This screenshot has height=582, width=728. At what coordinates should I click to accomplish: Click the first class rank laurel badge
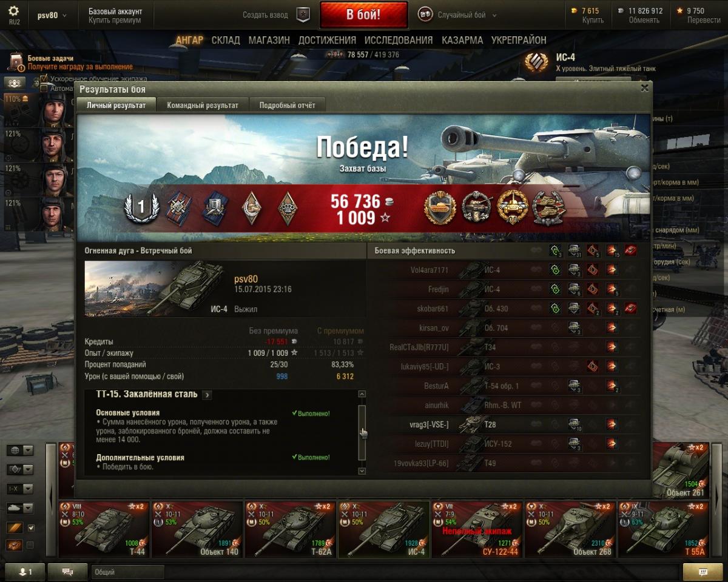141,208
